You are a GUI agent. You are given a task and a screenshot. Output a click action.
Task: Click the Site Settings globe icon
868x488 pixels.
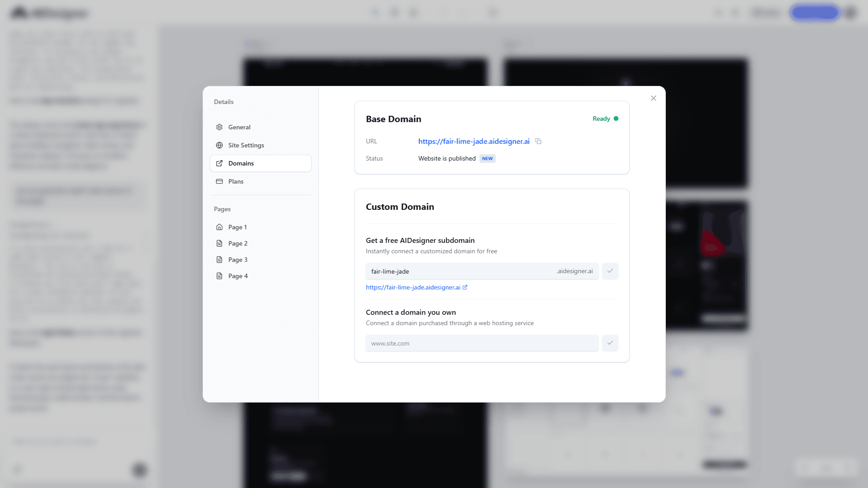click(x=219, y=145)
